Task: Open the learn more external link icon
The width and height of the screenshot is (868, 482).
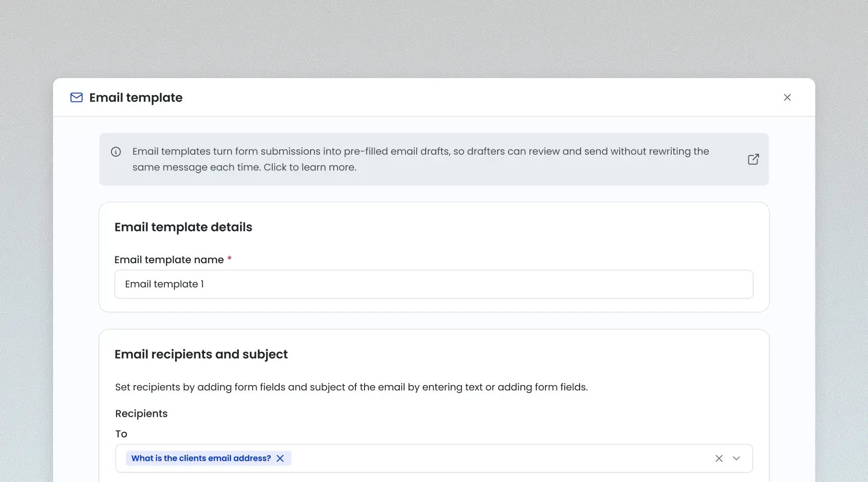Action: 753,159
